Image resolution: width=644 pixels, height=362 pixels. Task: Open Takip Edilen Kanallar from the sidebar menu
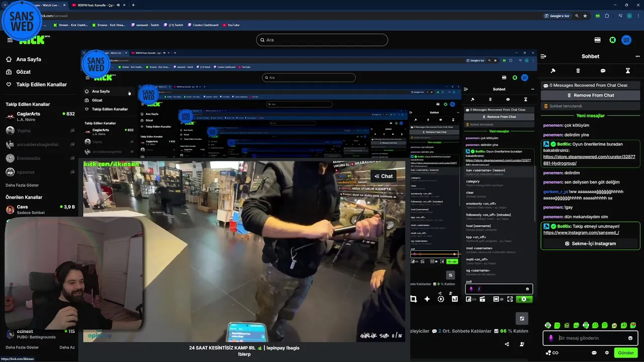point(36,84)
